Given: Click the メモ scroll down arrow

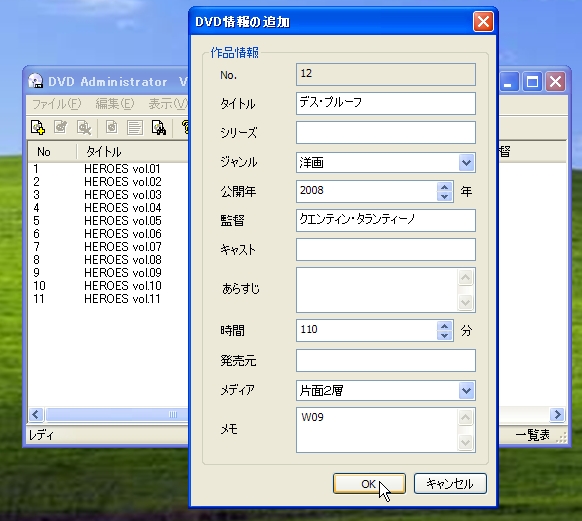Looking at the screenshot, I should pos(465,442).
